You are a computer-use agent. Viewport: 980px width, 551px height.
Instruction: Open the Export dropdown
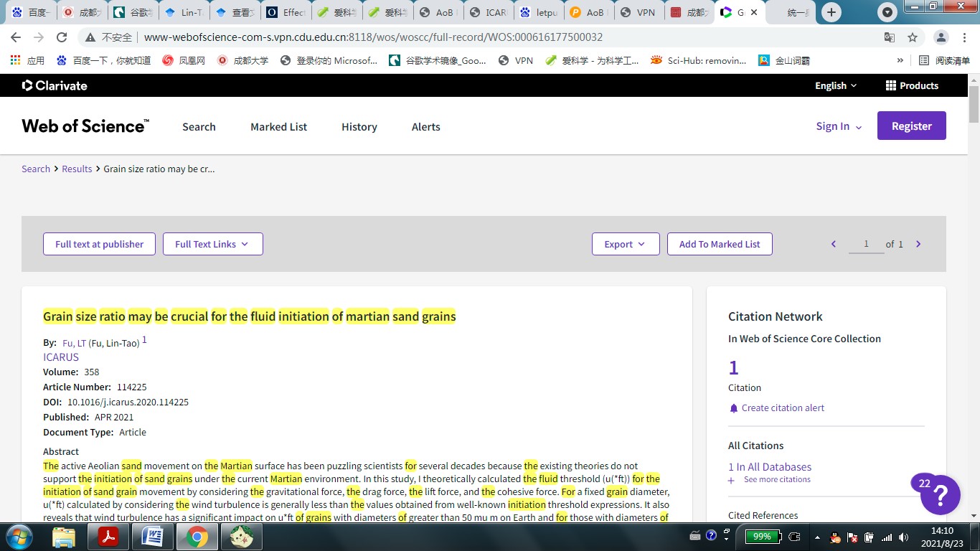point(624,244)
